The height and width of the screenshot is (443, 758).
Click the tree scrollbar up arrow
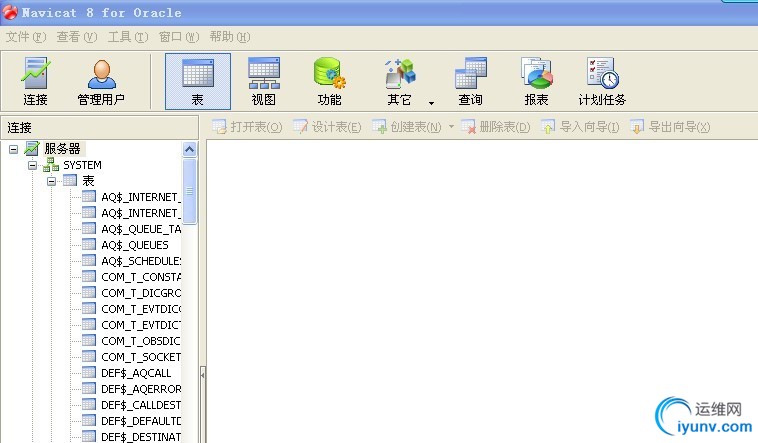point(190,149)
